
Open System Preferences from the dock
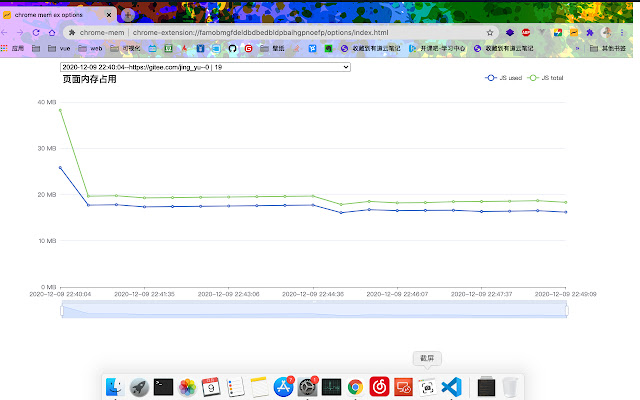tap(307, 387)
